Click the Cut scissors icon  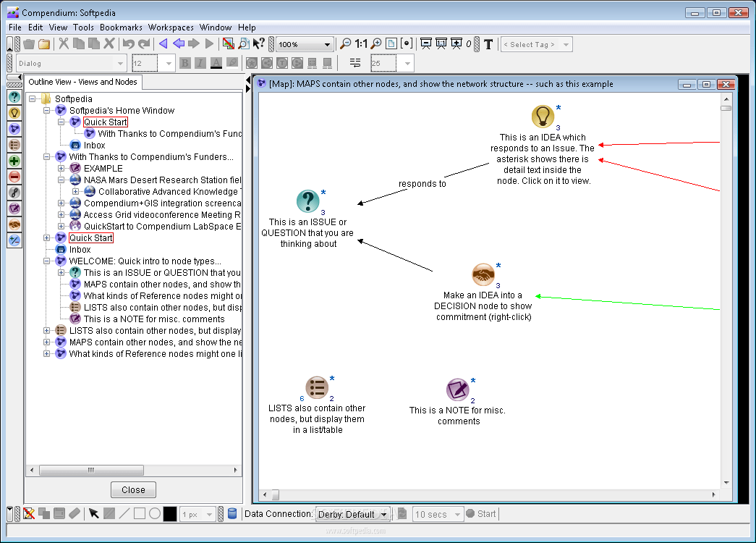tap(64, 44)
